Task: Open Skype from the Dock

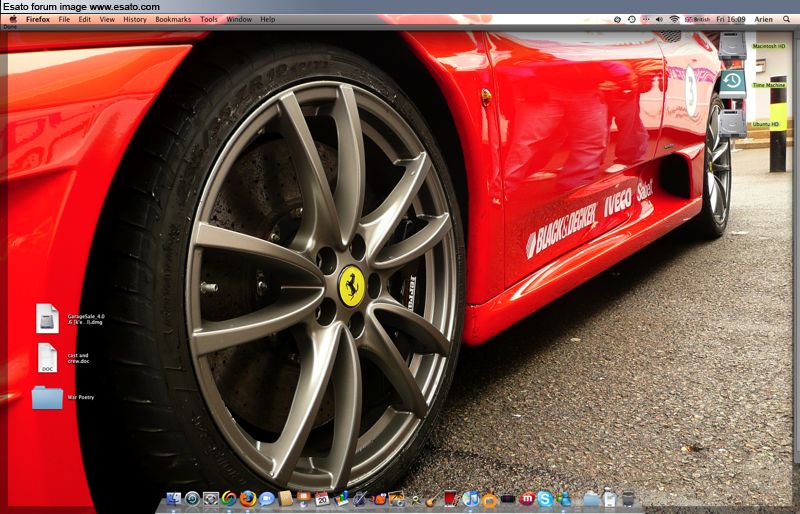Action: pyautogui.click(x=545, y=499)
